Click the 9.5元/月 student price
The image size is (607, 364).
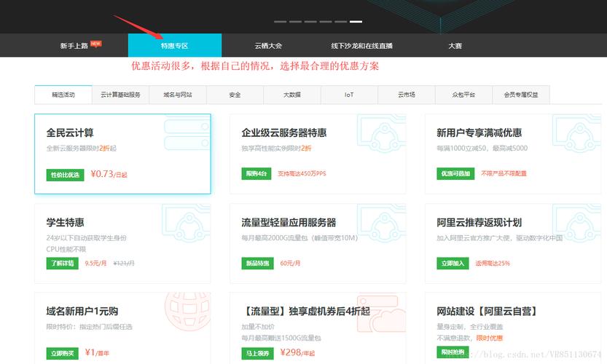[95, 264]
